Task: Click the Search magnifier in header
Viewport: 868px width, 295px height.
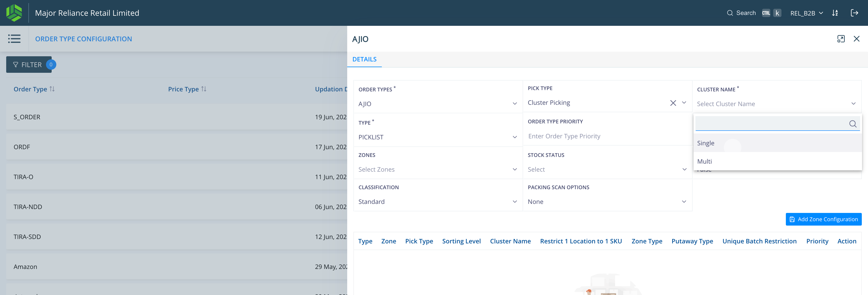Action: [x=730, y=13]
